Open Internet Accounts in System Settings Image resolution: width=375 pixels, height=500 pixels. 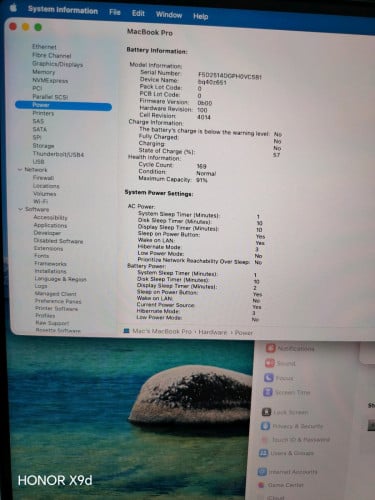[x=288, y=472]
